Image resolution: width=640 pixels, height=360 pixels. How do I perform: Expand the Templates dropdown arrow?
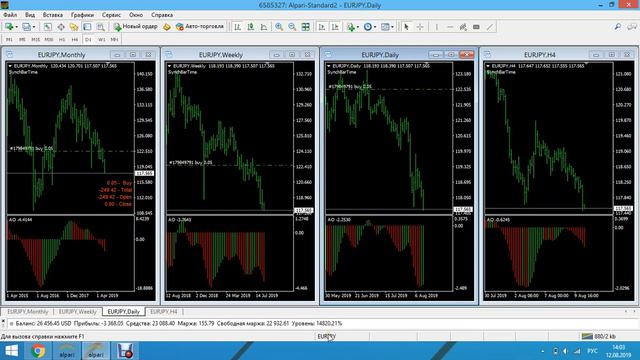pyautogui.click(x=392, y=27)
